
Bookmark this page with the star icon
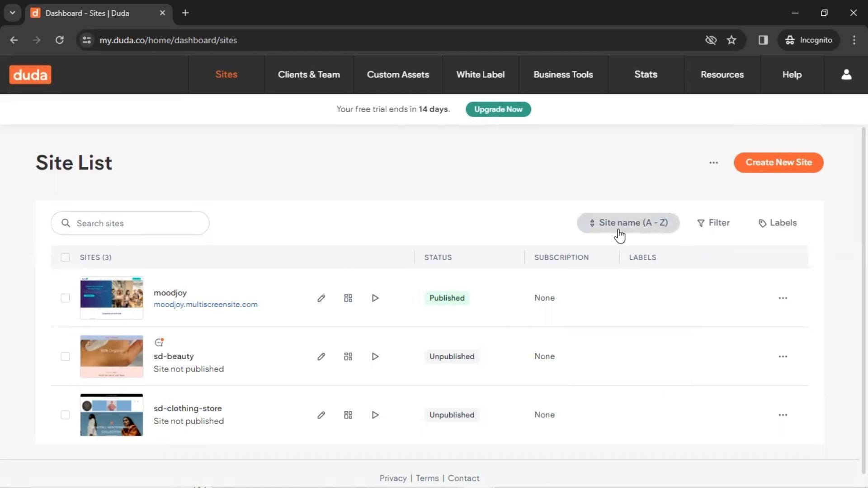[x=731, y=40]
